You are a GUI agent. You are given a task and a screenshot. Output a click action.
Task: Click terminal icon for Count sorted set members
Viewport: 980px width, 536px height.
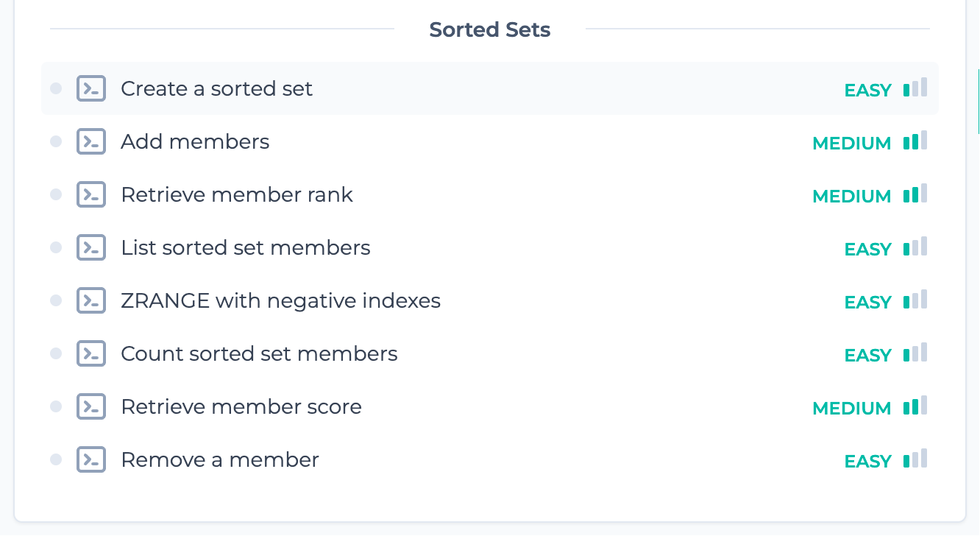click(91, 353)
